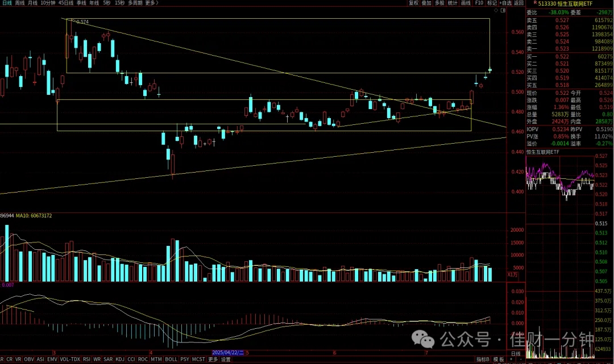Open the indicator 设置 settings

[226, 359]
